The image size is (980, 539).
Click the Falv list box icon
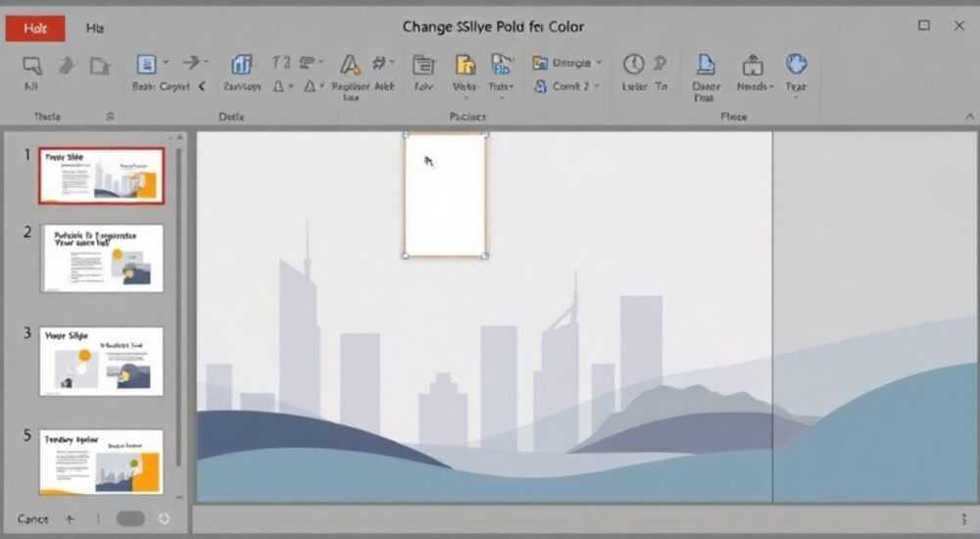(423, 65)
